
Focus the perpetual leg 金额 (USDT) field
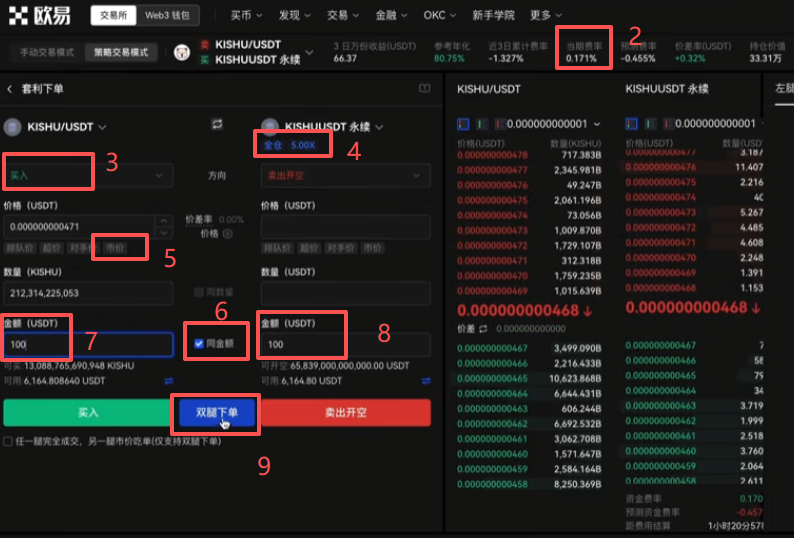pos(346,344)
